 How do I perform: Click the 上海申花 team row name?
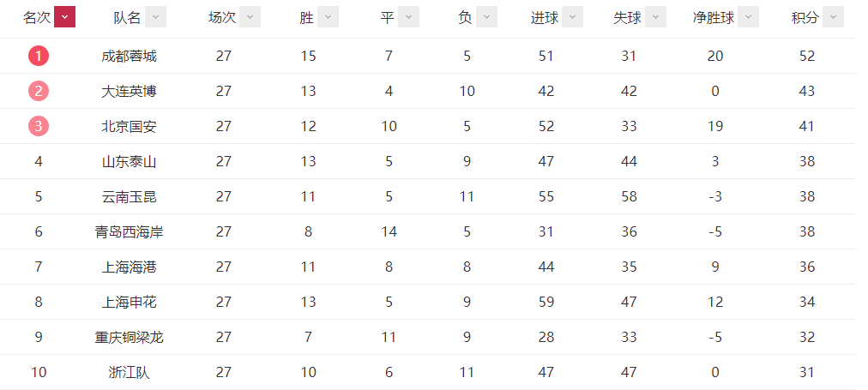pyautogui.click(x=129, y=302)
